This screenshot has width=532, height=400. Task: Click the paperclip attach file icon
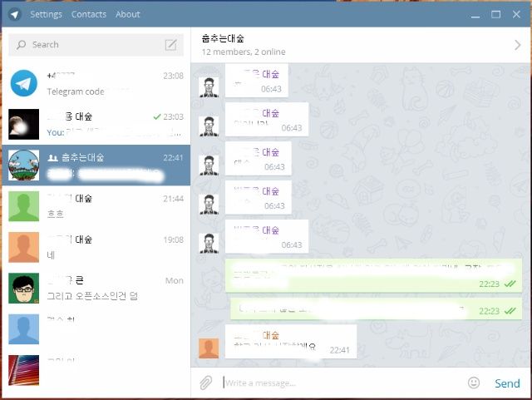point(205,383)
